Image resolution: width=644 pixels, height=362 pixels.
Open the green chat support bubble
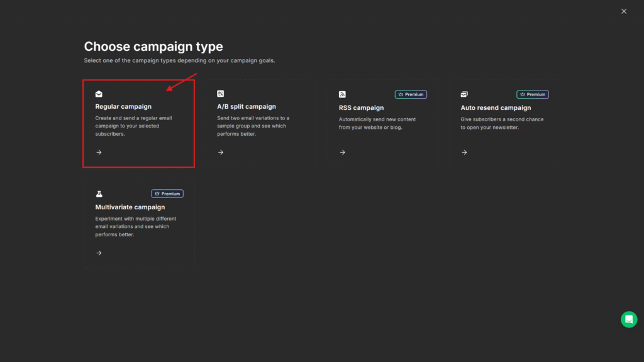tap(628, 319)
